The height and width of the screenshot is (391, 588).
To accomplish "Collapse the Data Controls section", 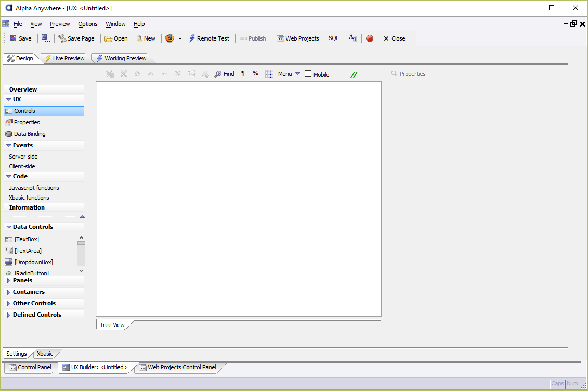I will tap(9, 227).
